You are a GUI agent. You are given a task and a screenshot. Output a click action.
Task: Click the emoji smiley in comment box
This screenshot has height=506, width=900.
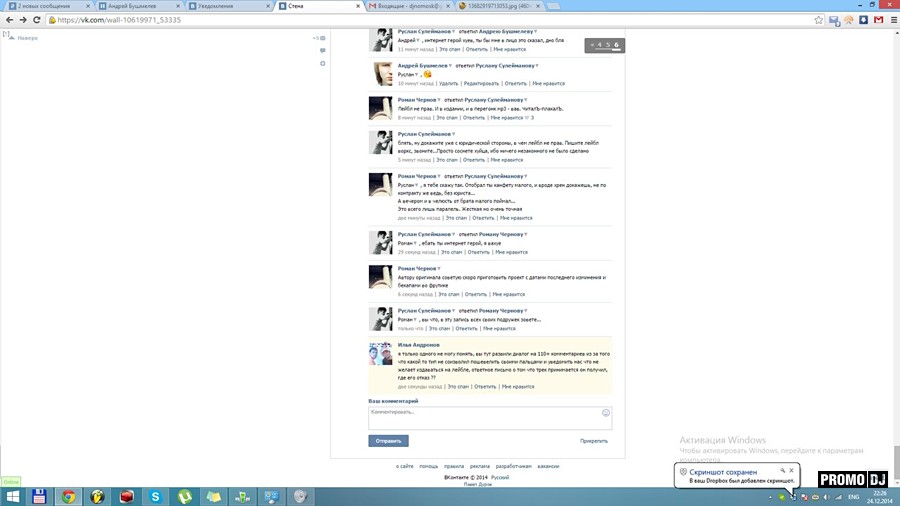pyautogui.click(x=606, y=412)
